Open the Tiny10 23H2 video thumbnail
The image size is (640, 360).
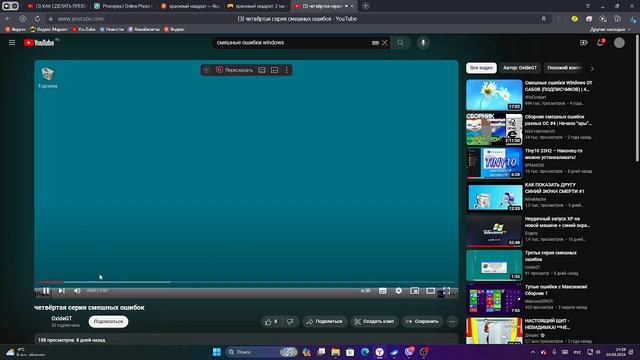pyautogui.click(x=494, y=162)
